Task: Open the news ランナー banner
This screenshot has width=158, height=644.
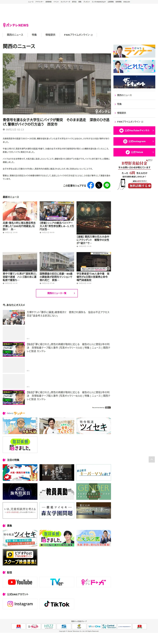Action: 134,51
